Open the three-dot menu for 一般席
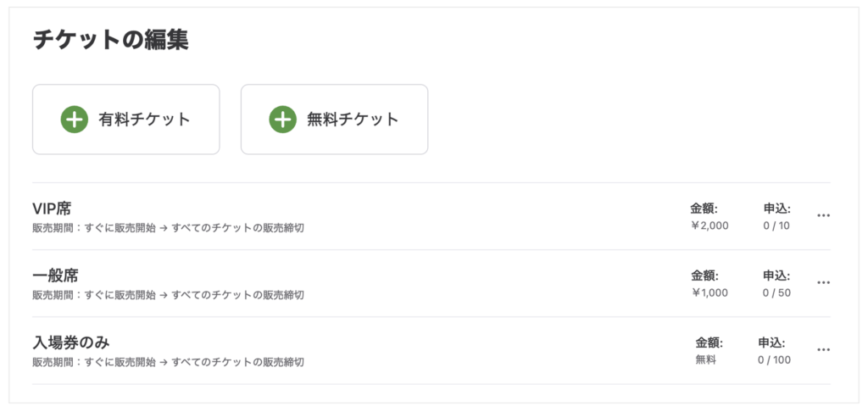Image resolution: width=868 pixels, height=412 pixels. [x=823, y=282]
